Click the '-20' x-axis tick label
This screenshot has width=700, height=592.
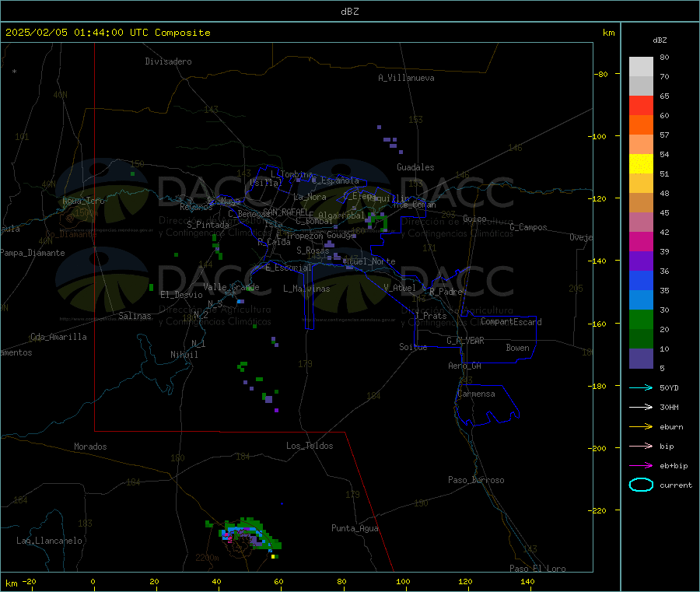(x=30, y=581)
